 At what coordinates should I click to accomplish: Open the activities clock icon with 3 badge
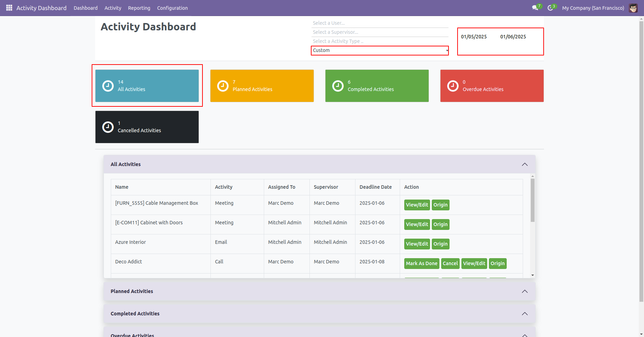[552, 7]
